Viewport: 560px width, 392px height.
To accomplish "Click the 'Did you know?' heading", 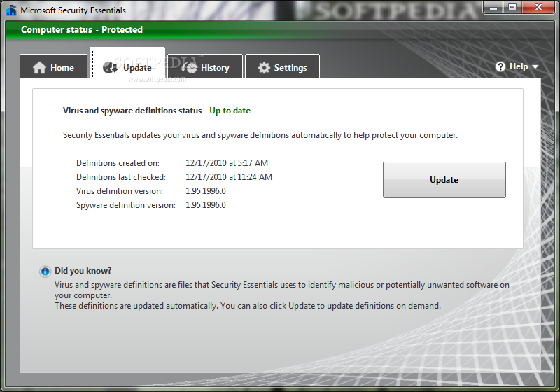I will coord(83,271).
